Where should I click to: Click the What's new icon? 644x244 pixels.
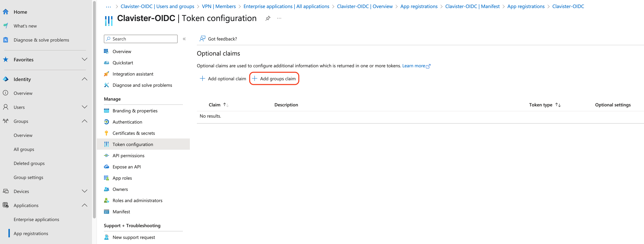(x=6, y=26)
